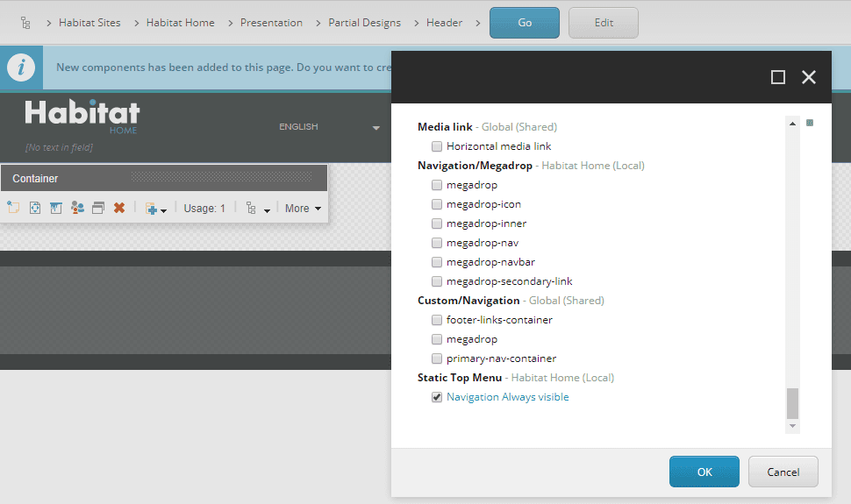Viewport: 851px width, 504px height.
Task: Click the first Container toolbar icon
Action: click(x=13, y=208)
